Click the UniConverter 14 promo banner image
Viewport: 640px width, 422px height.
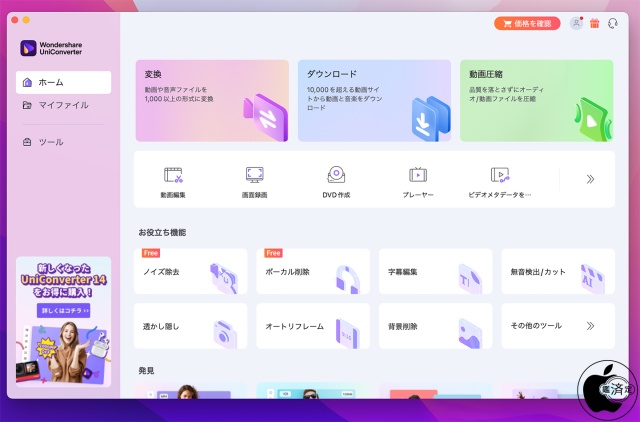[63, 322]
